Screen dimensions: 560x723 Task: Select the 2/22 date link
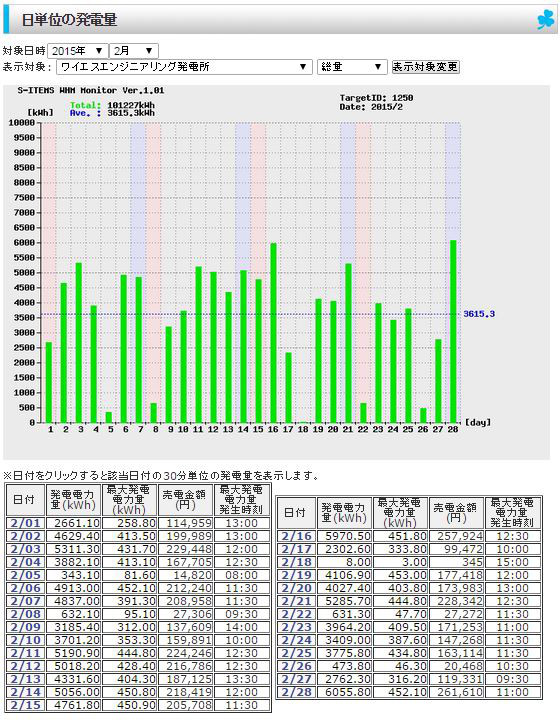pyautogui.click(x=297, y=614)
